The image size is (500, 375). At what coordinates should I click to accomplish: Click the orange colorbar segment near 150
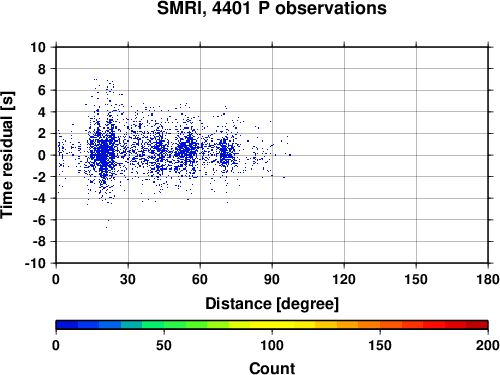pos(391,325)
